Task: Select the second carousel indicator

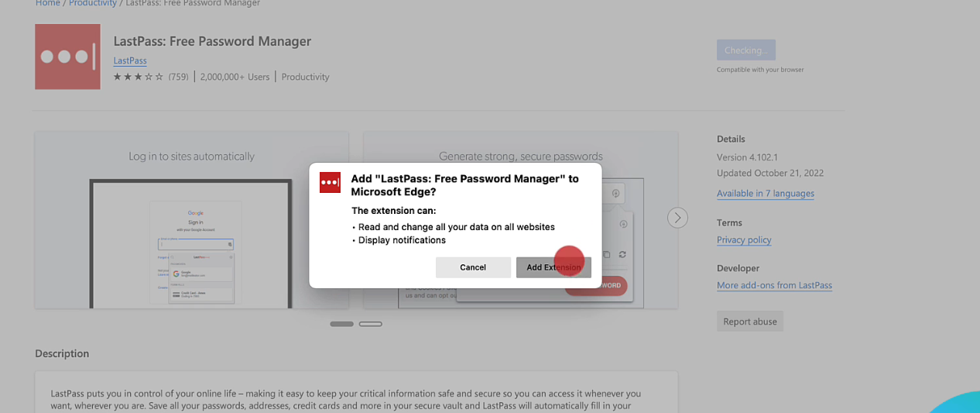Action: (371, 324)
